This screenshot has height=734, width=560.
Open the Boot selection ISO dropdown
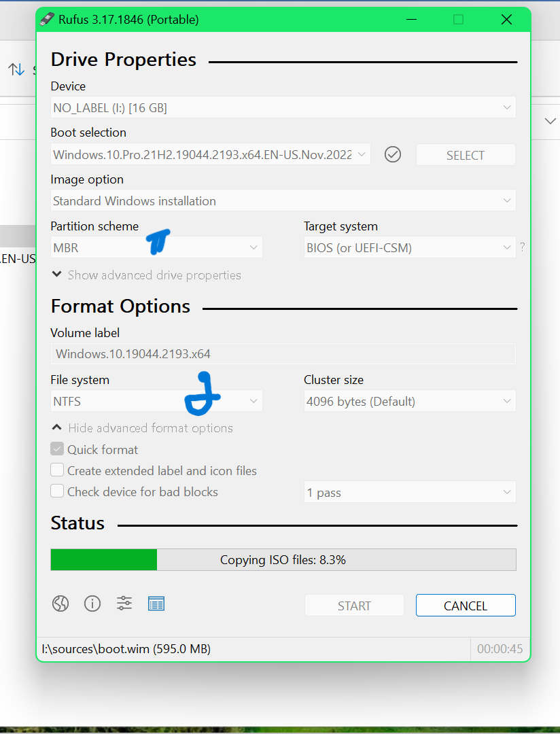click(x=211, y=154)
